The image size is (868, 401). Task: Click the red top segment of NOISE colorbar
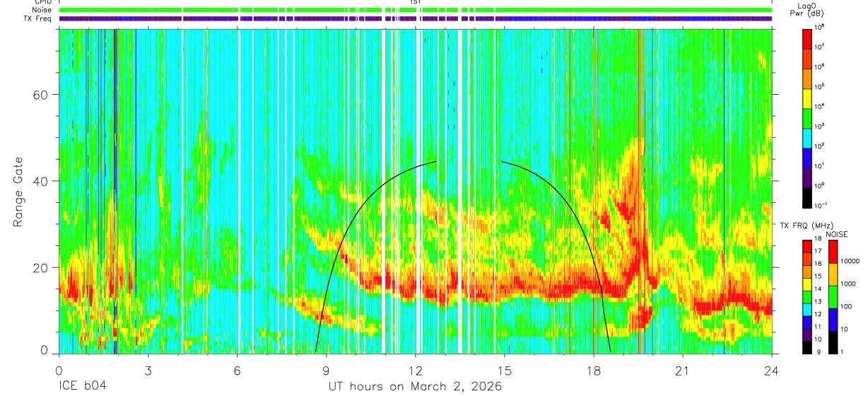tap(834, 252)
